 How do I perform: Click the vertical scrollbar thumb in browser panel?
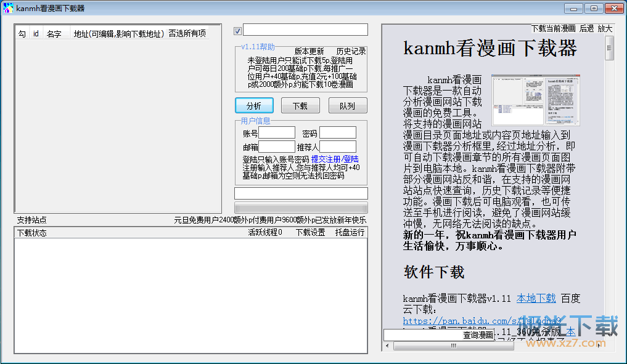tap(609, 48)
